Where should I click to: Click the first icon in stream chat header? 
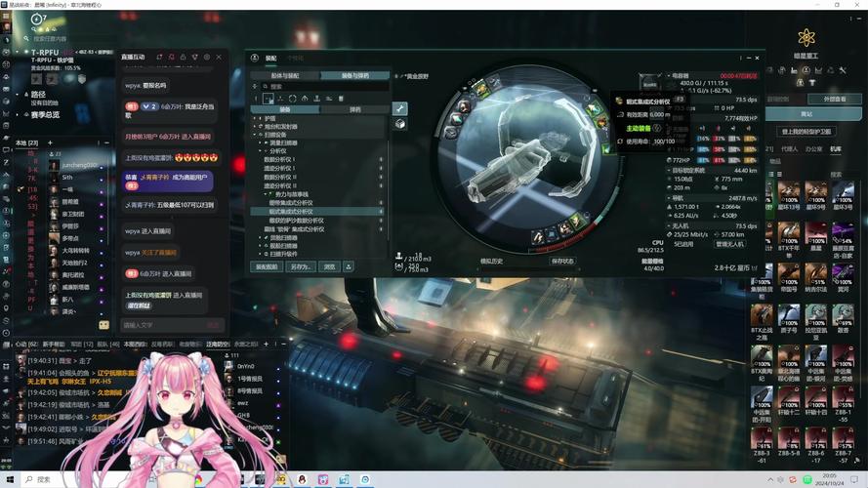[x=159, y=57]
